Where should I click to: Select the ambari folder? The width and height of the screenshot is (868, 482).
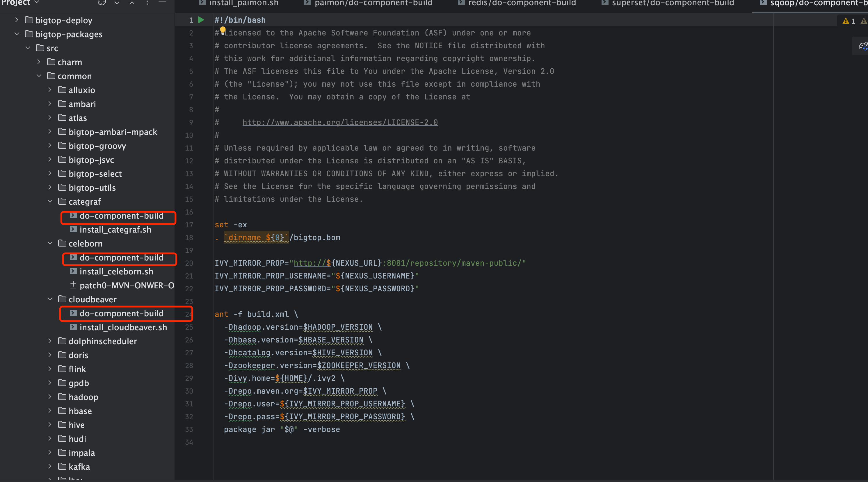(82, 104)
